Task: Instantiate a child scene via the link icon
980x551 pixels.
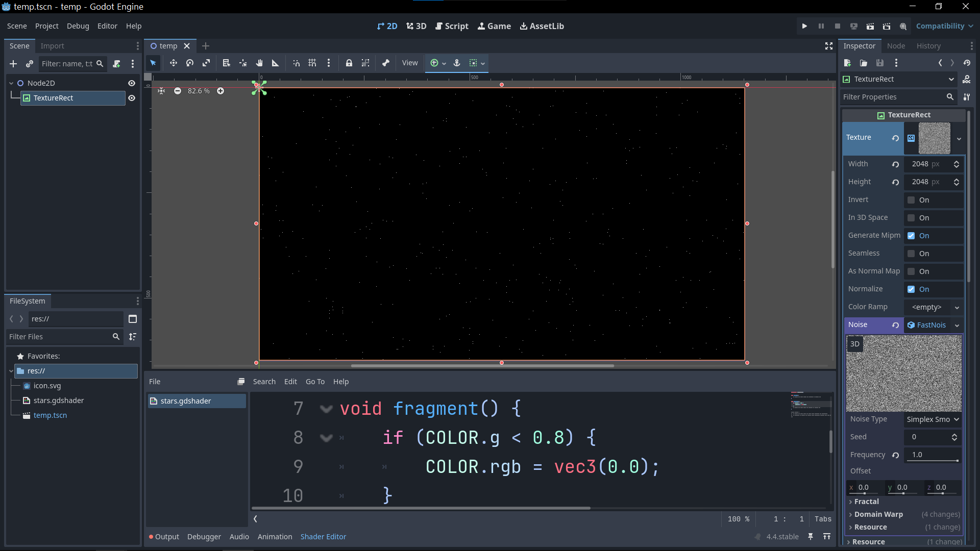Action: 29,64
